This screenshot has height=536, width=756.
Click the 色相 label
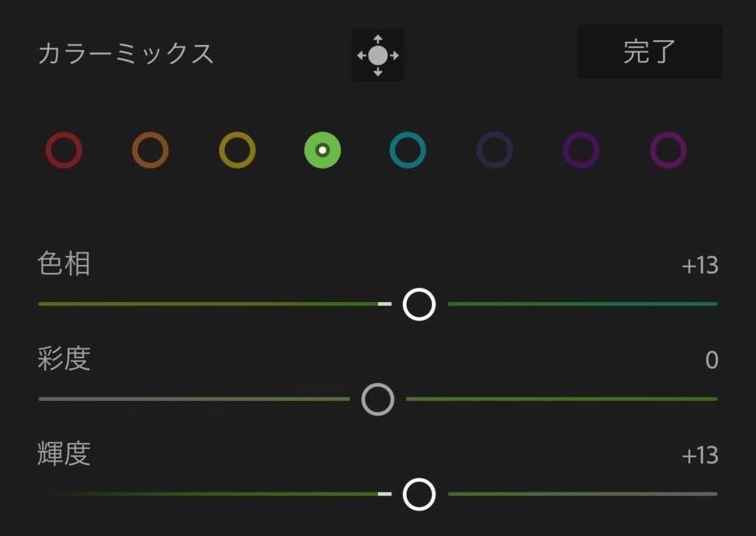click(x=64, y=264)
